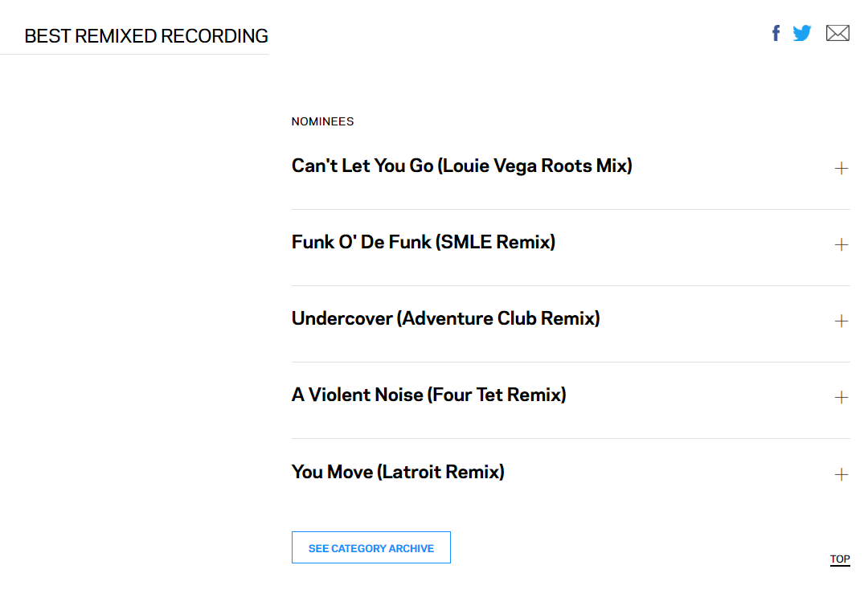
Task: Expand Undercover nominee plus icon
Action: click(x=841, y=321)
